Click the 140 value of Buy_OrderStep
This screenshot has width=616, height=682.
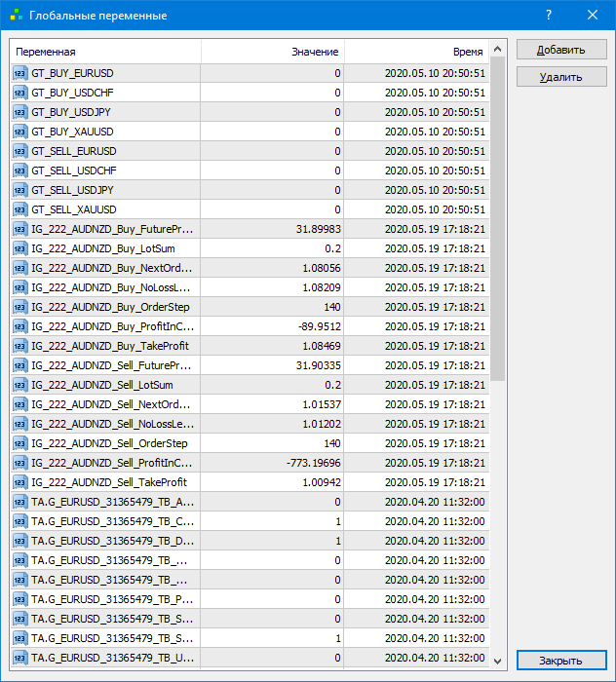(332, 307)
